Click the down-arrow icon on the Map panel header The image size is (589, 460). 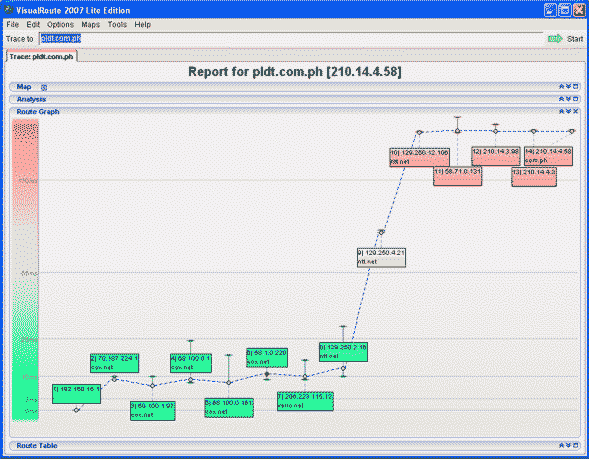pyautogui.click(x=568, y=86)
